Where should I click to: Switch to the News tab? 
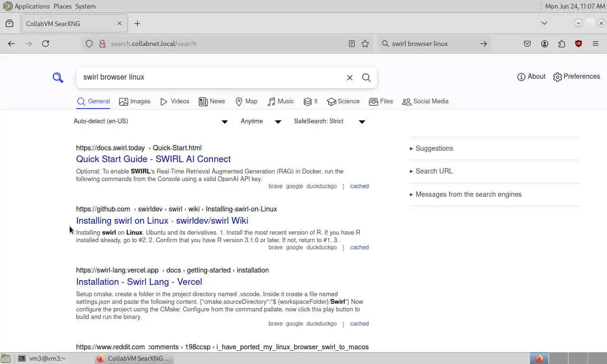click(x=212, y=101)
